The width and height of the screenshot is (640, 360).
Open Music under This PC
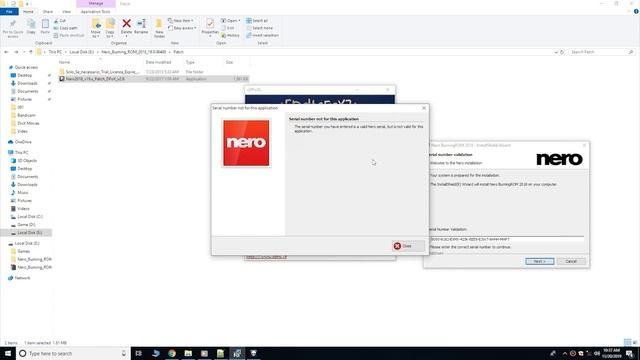coord(23,193)
